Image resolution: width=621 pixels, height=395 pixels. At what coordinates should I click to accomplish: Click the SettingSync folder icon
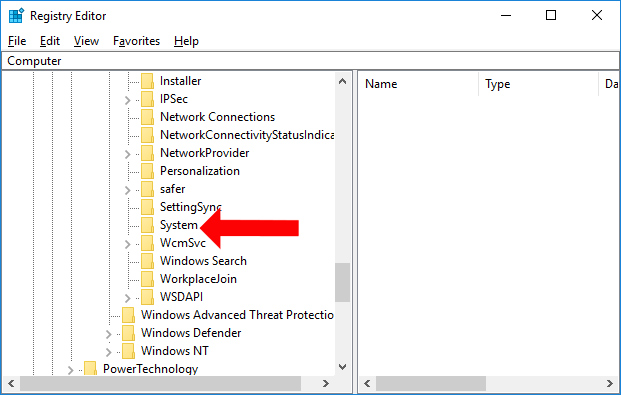coord(147,207)
